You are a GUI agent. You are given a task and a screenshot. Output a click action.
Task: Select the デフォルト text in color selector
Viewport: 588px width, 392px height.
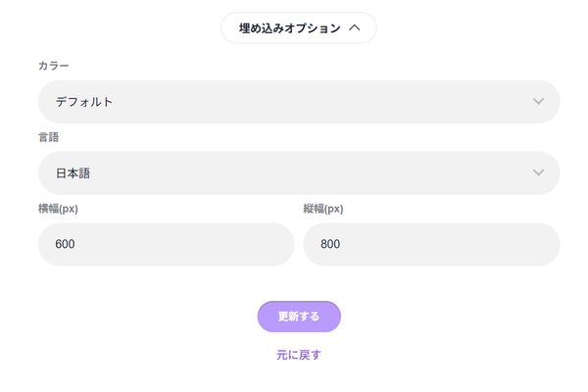coord(84,102)
